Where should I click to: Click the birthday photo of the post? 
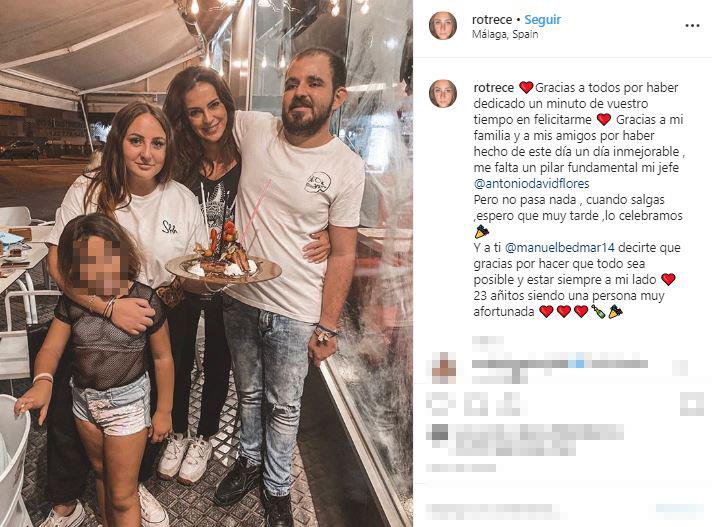point(206,263)
